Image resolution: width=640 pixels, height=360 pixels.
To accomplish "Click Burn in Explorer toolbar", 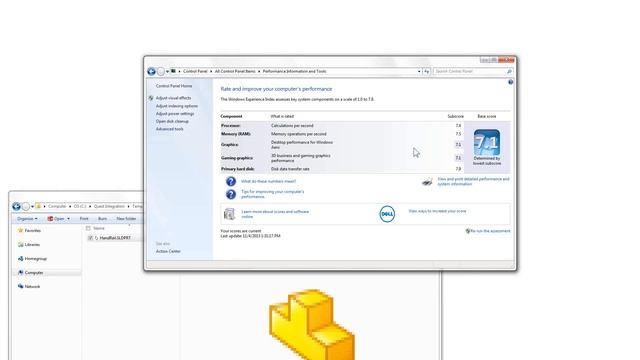I will (102, 219).
